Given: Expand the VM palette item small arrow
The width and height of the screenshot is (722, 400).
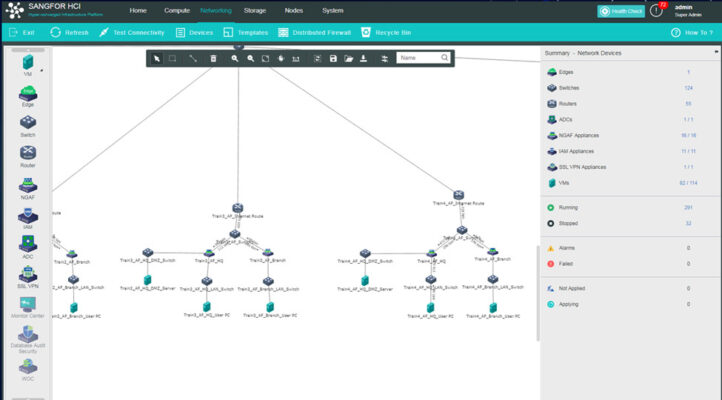Looking at the screenshot, I should tap(42, 70).
